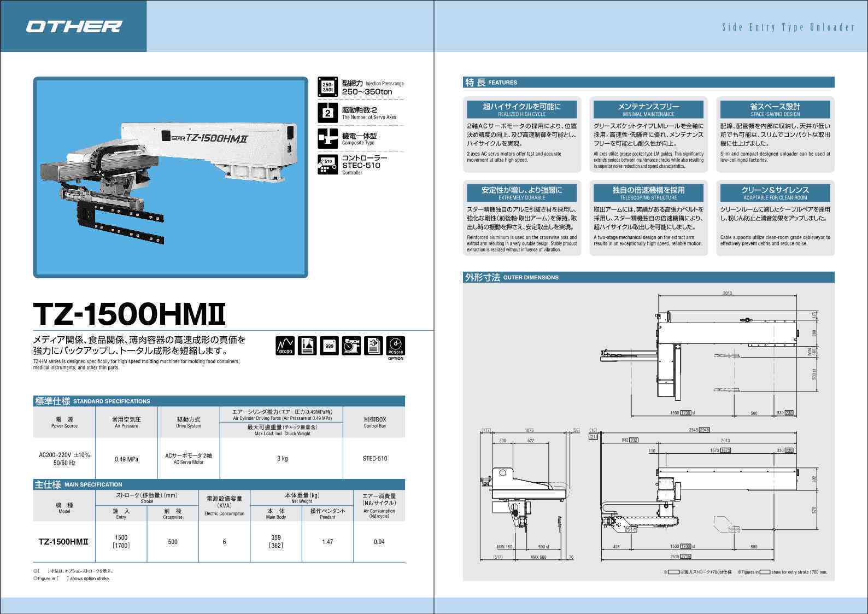Image resolution: width=868 pixels, height=614 pixels.
Task: Click the 'TZ-HM series is designed' description
Action: 136,365
